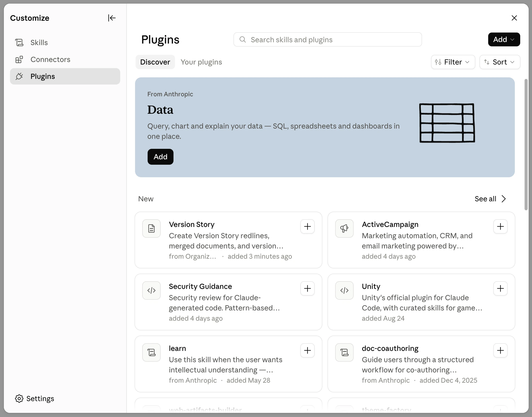Click the Skills scroll icon

(x=19, y=43)
